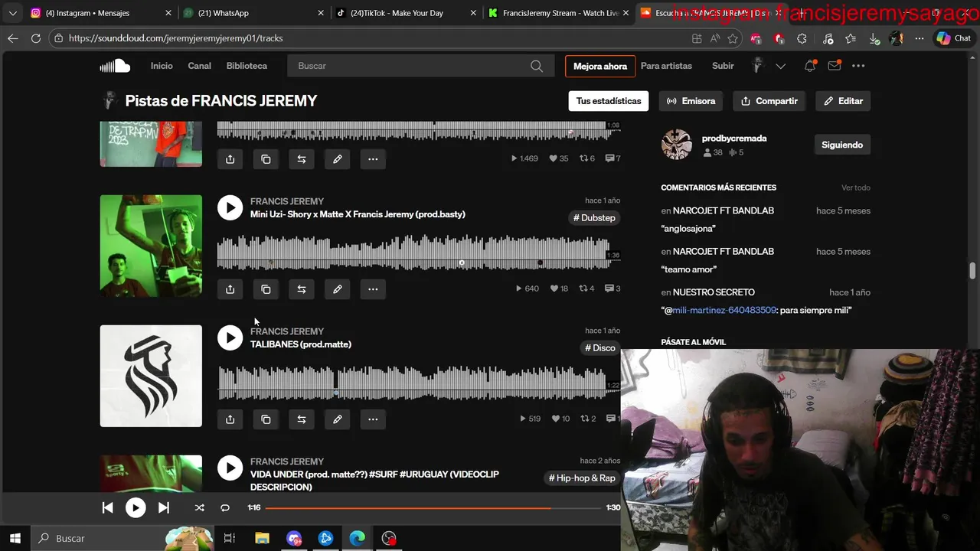Go back in the browser
The image size is (980, 551).
13,38
